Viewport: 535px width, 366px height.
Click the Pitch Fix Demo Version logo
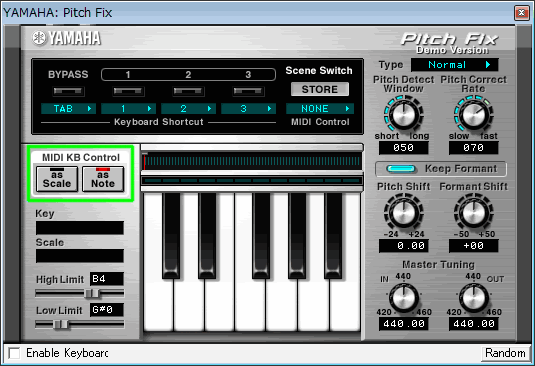450,43
